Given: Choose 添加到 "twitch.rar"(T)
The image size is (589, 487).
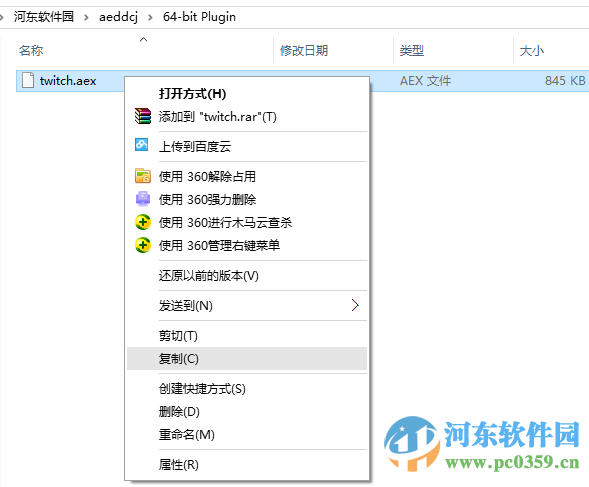Looking at the screenshot, I should pyautogui.click(x=247, y=116).
